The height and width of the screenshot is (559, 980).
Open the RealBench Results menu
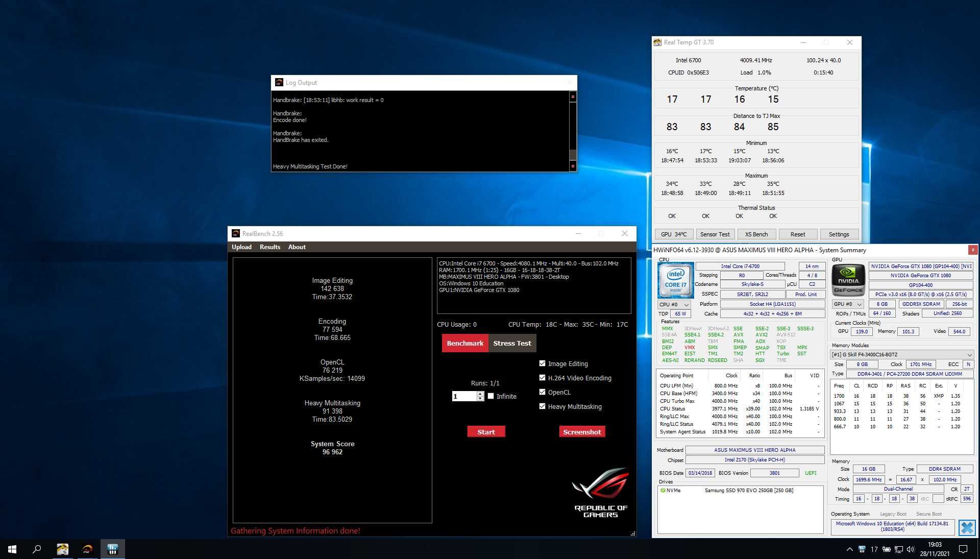[x=270, y=247]
